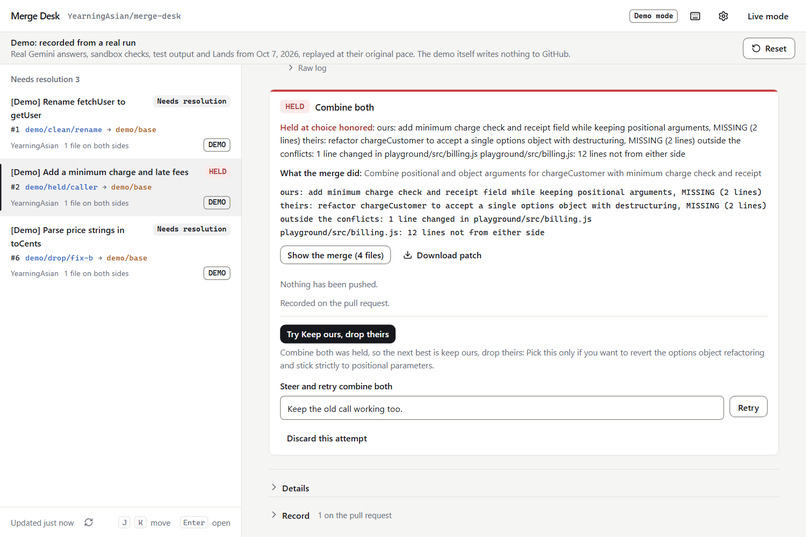The image size is (806, 537).
Task: Open the Rename fetchUser to getUser pull request
Action: [x=120, y=123]
